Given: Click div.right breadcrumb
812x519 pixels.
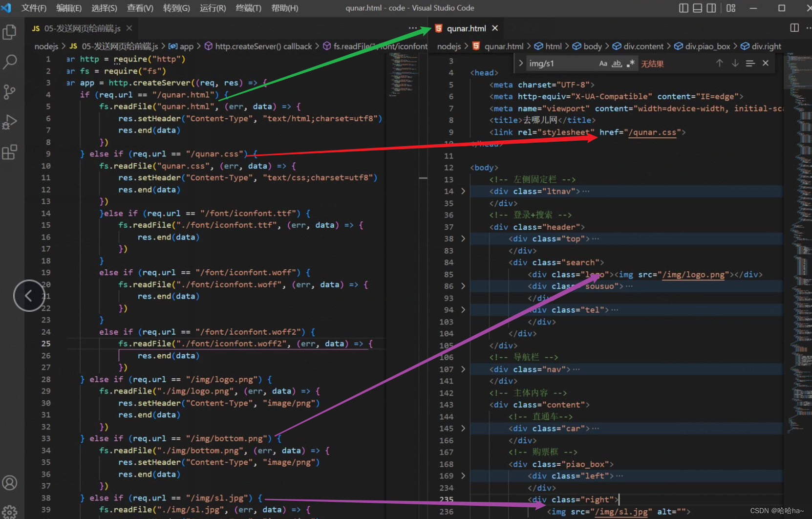Looking at the screenshot, I should click(761, 46).
